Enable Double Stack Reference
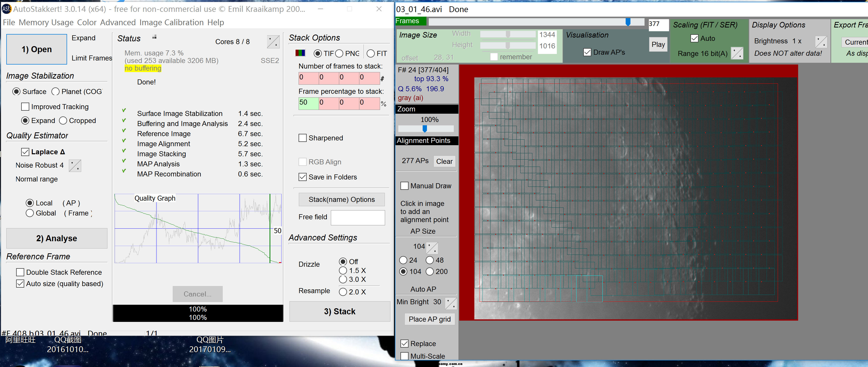Screen dimensions: 868x367 click(20, 272)
